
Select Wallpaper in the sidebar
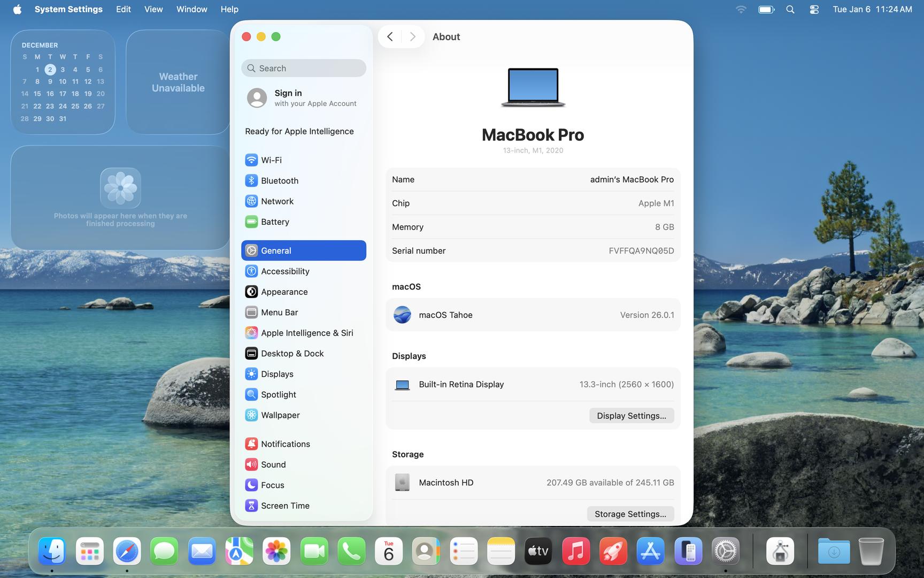coord(280,415)
